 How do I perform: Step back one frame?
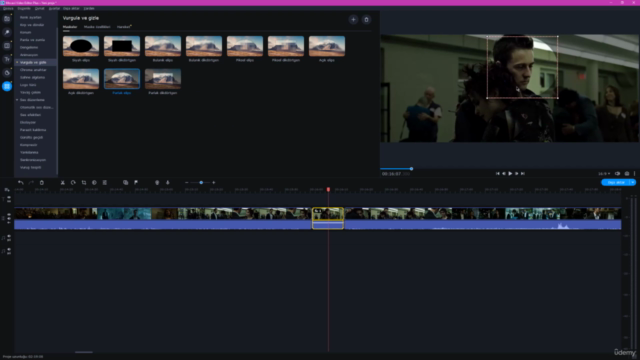(504, 173)
